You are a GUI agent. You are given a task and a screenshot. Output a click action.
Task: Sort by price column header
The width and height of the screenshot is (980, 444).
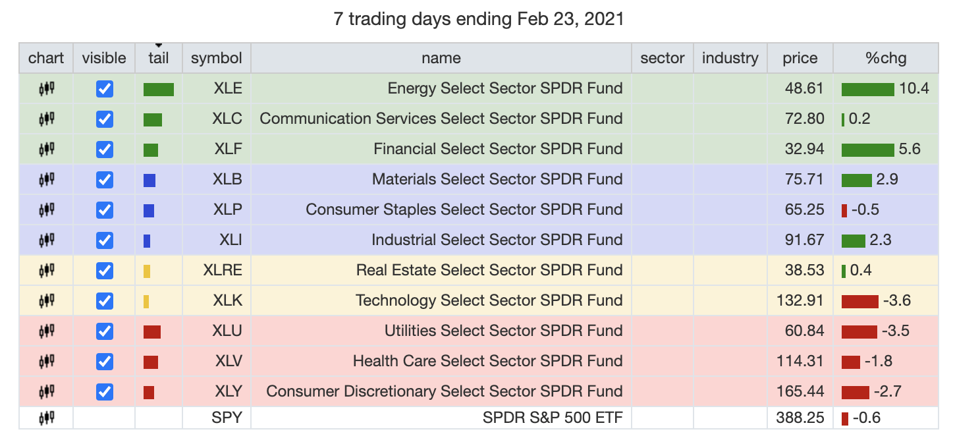[800, 58]
